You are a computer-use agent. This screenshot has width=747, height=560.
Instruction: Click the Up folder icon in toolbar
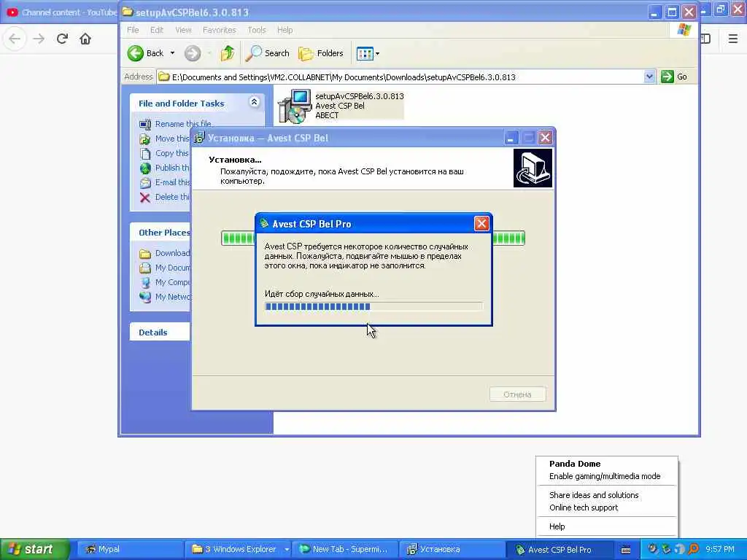[x=228, y=53]
